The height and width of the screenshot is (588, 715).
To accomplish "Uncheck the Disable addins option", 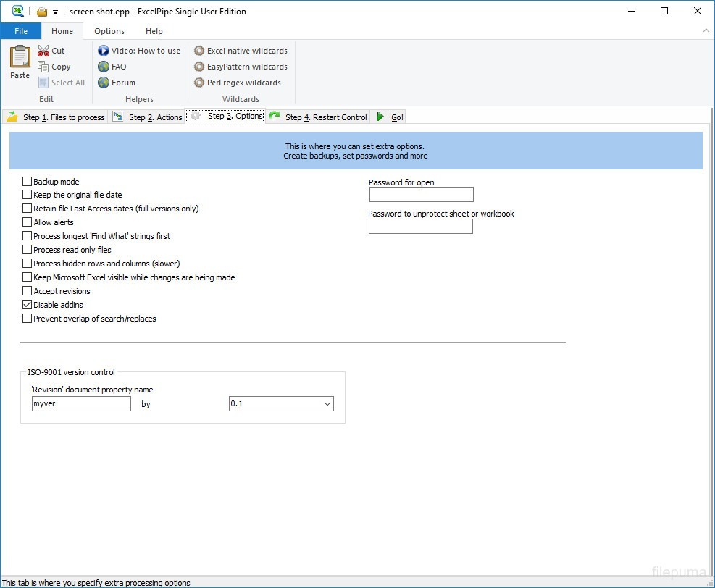I will 28,305.
